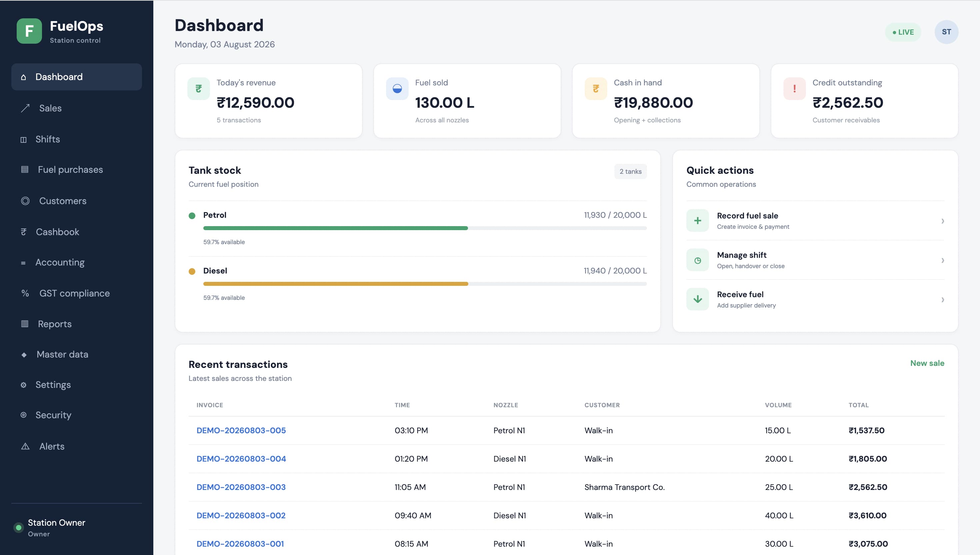Viewport: 980px width, 555px height.
Task: Click the Cashbook rupee icon in sidebar
Action: pyautogui.click(x=24, y=232)
